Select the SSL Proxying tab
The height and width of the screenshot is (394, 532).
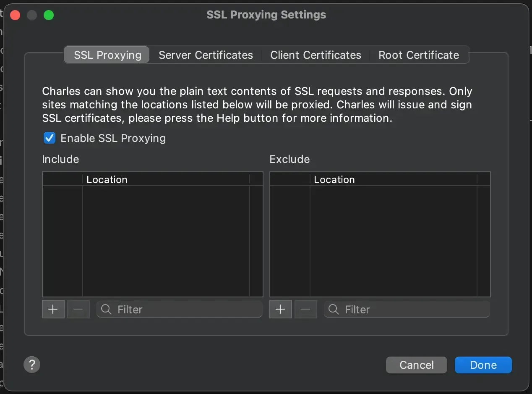pyautogui.click(x=107, y=55)
